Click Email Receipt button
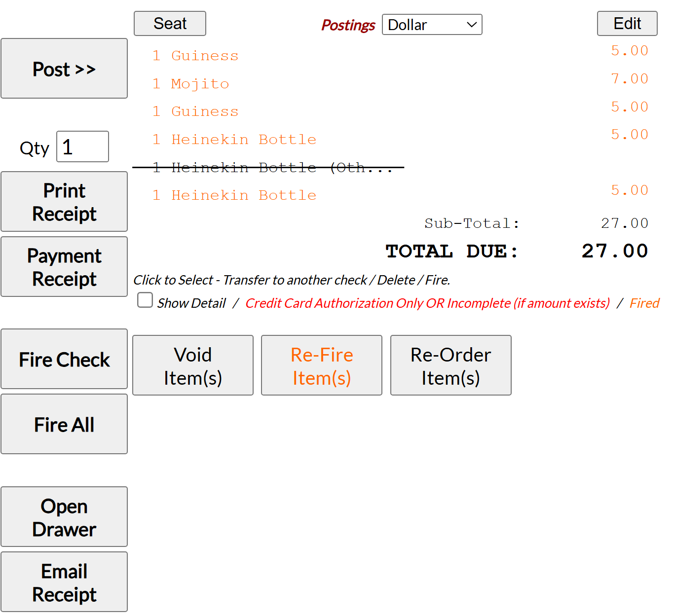674x616 pixels. click(64, 582)
